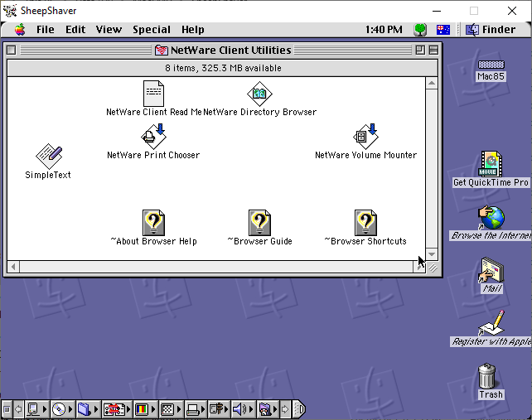Open the View menu
Screen dimensions: 532x420
pos(109,30)
